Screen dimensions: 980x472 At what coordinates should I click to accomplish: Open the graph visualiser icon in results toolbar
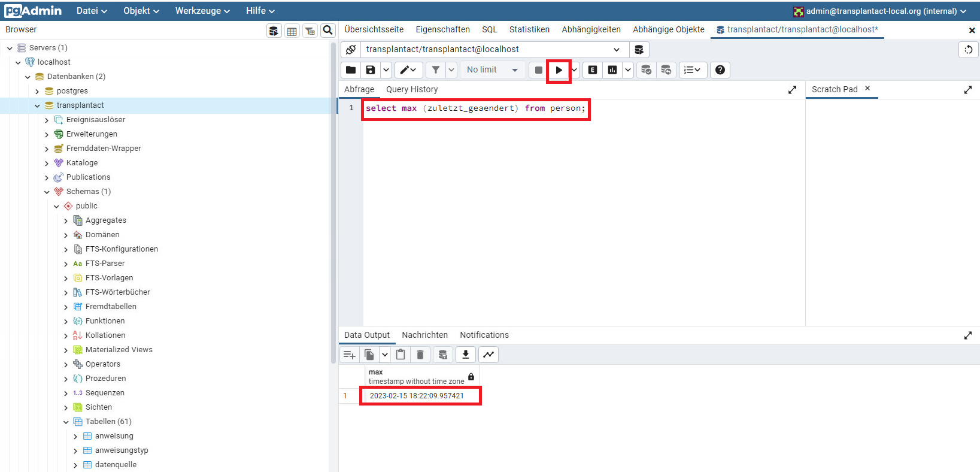click(x=489, y=355)
